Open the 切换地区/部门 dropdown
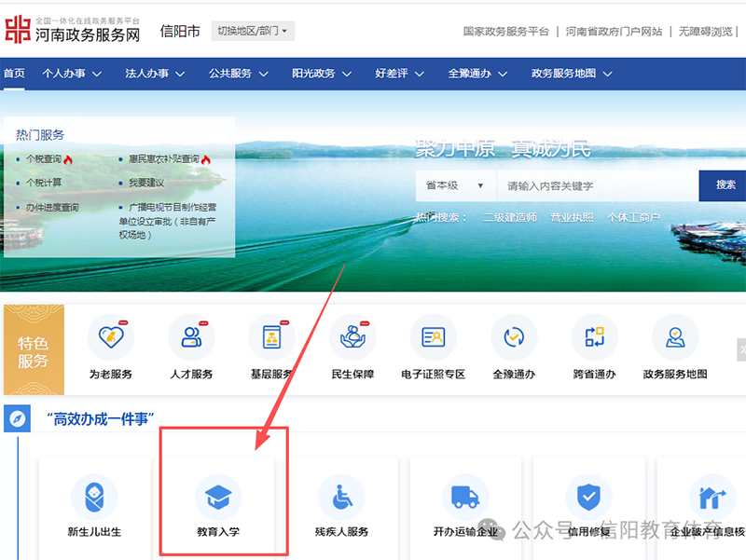746x560 pixels. point(253,31)
